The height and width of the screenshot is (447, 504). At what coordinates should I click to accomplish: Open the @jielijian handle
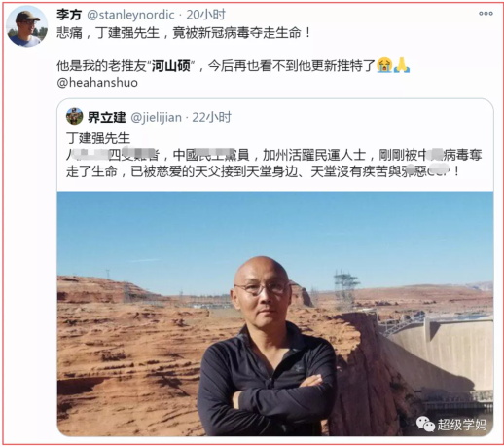[x=156, y=117]
